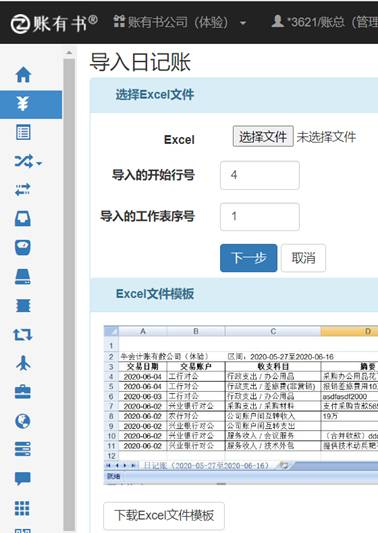Open the grid apps sidebar icon
378x533 pixels.
pyautogui.click(x=22, y=509)
